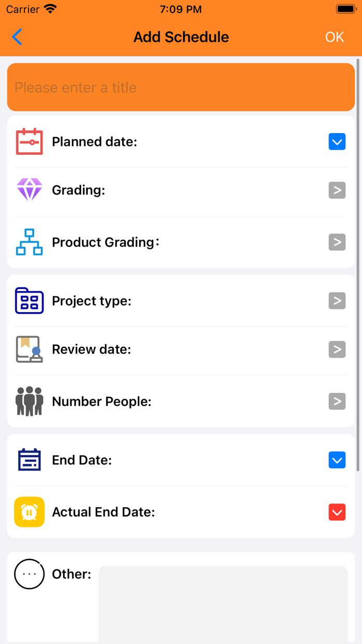The image size is (362, 644).
Task: Tap the End Date calendar icon
Action: pyautogui.click(x=29, y=460)
